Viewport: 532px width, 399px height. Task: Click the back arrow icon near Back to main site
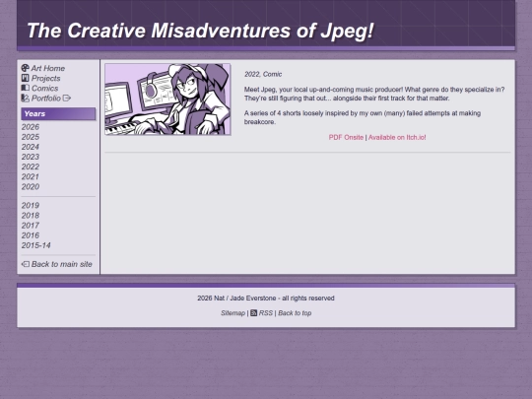coord(26,264)
